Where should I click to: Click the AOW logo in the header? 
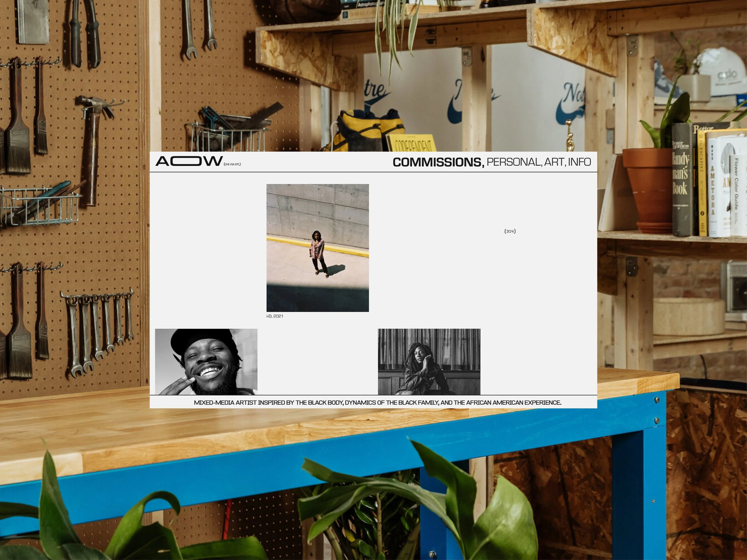189,161
